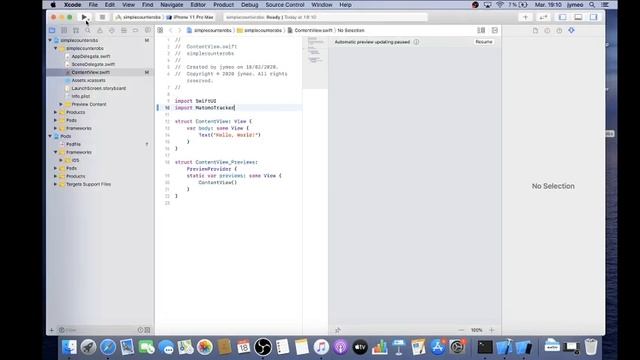The width and height of the screenshot is (640, 360).
Task: Open the Test navigator icon
Action: pos(111,31)
